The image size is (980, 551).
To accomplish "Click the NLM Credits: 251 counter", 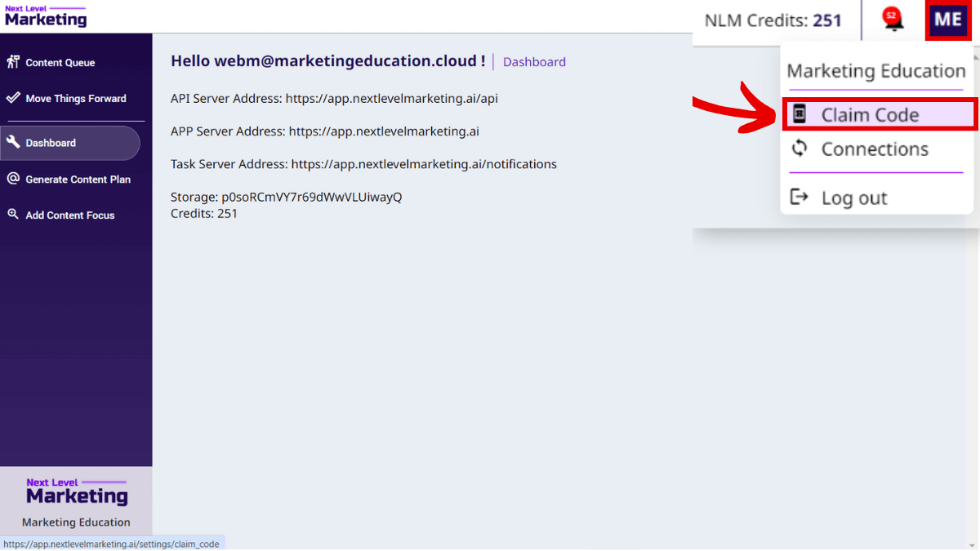I will [x=773, y=20].
